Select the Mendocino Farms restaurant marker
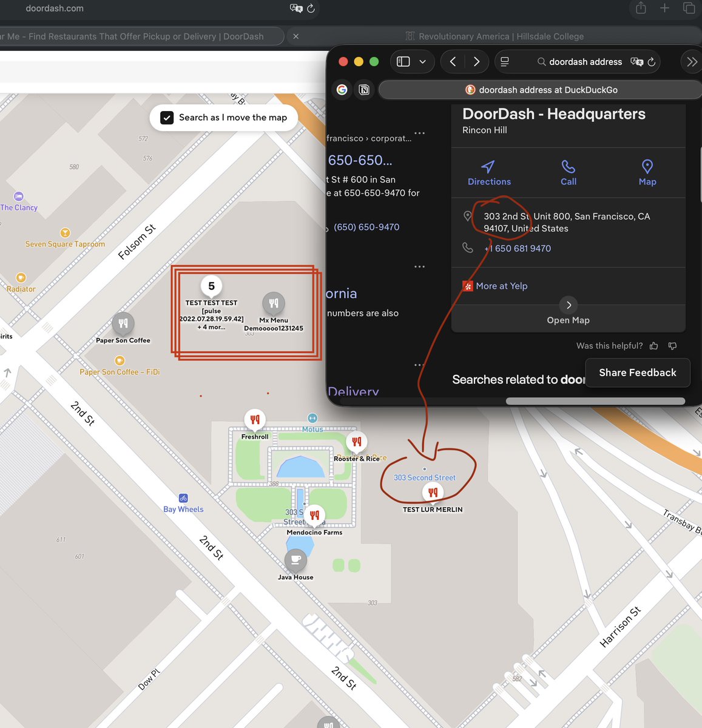The image size is (702, 728). click(x=314, y=516)
